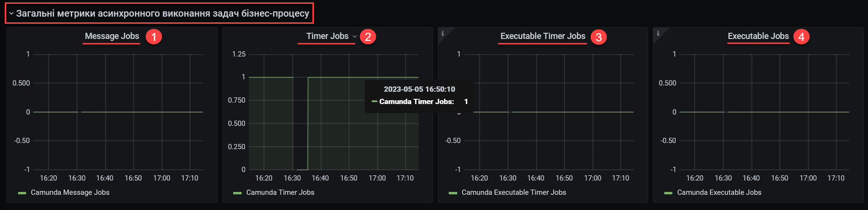
Task: Click Camunda Executable Jobs legend color swatch
Action: pos(669,193)
